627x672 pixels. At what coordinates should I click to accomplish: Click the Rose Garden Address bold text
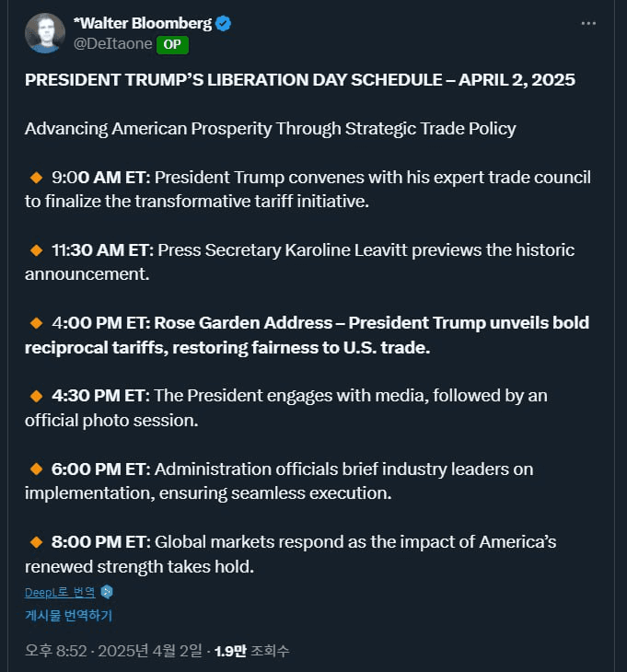click(243, 323)
